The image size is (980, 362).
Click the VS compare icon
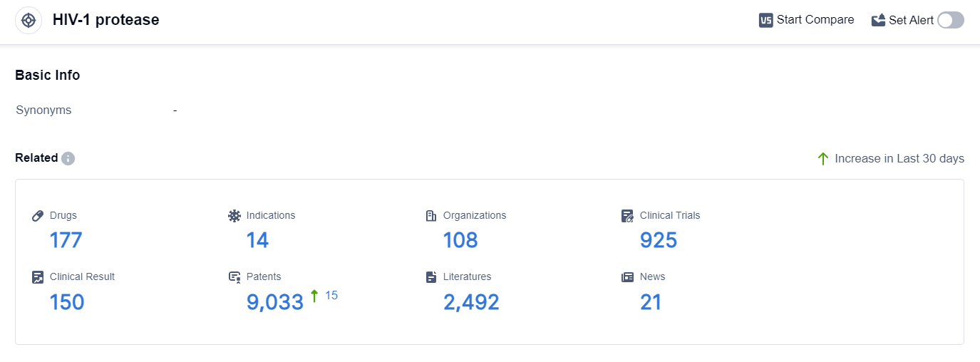coord(766,20)
